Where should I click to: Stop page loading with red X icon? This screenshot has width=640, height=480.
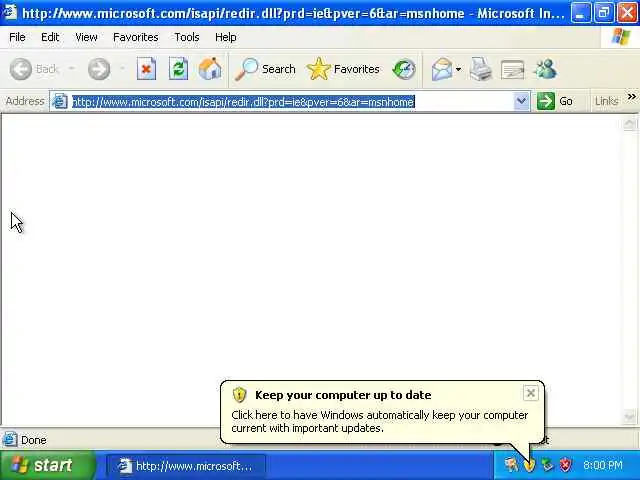(x=146, y=69)
